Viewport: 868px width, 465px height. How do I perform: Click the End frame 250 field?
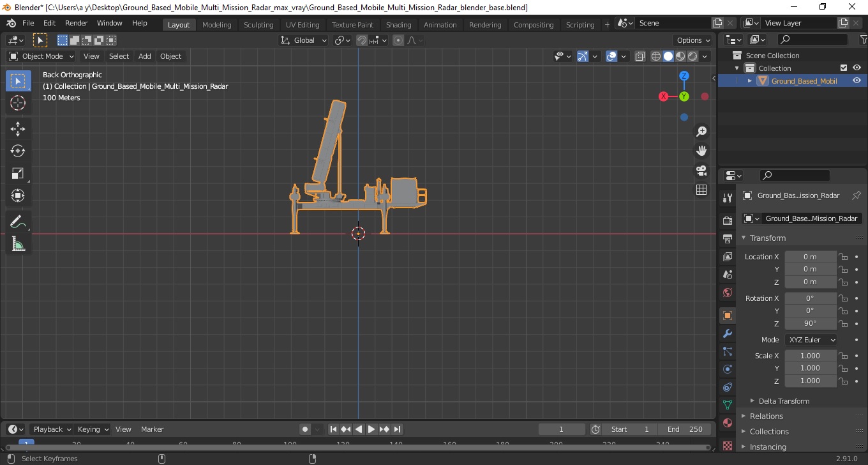click(685, 429)
